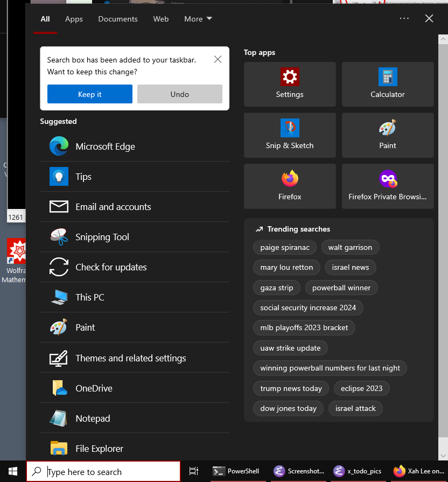The image size is (448, 482).
Task: Launch Snip & Sketch tile
Action: click(x=290, y=135)
